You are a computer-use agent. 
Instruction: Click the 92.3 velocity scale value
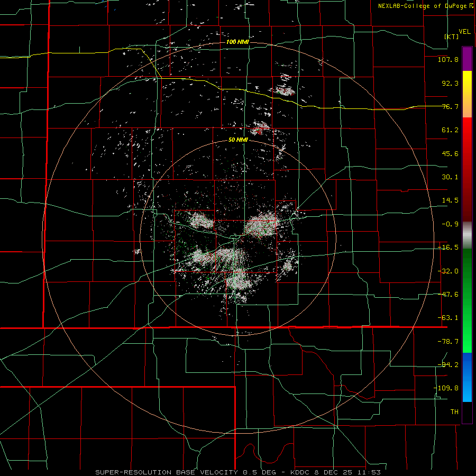click(450, 83)
